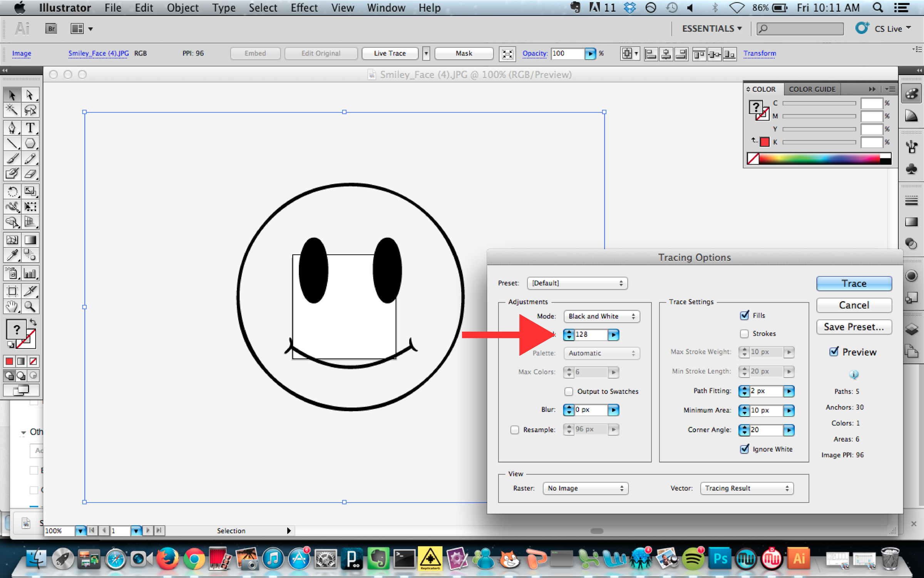Screen dimensions: 924x578
Task: Click the Threshold value field 128
Action: point(591,334)
